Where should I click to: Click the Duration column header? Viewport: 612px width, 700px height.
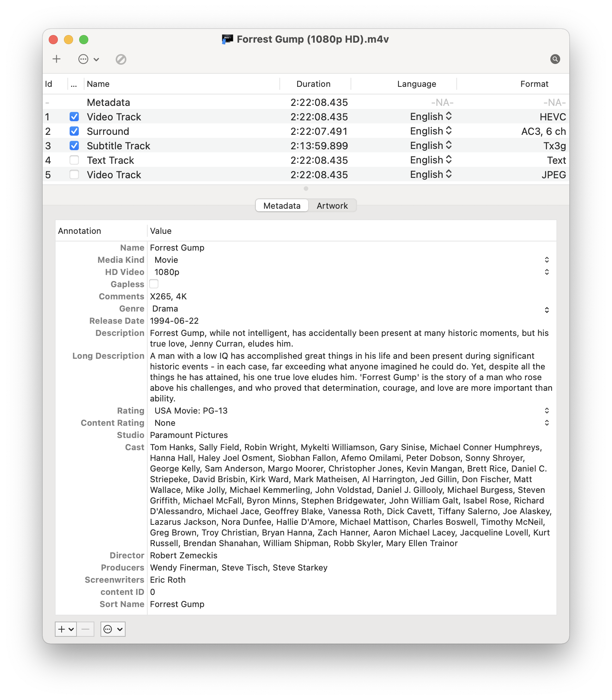click(x=315, y=84)
